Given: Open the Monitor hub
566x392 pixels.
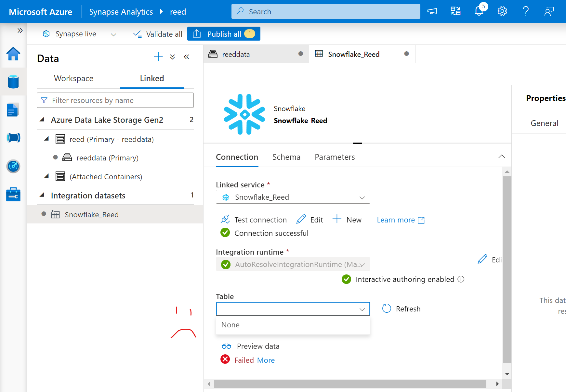Looking at the screenshot, I should pyautogui.click(x=13, y=166).
